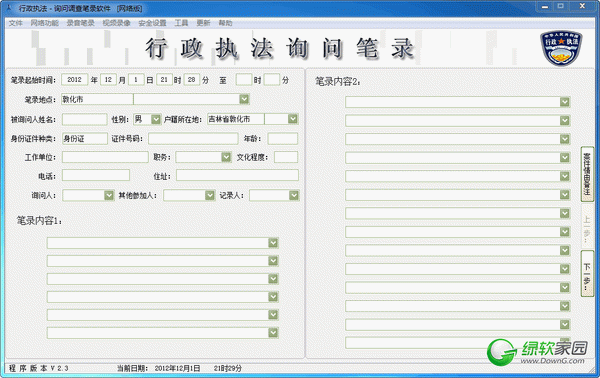Image resolution: width=600 pixels, height=378 pixels.
Task: Expand the last dropdown under 笔录内容1
Action: coord(273,333)
